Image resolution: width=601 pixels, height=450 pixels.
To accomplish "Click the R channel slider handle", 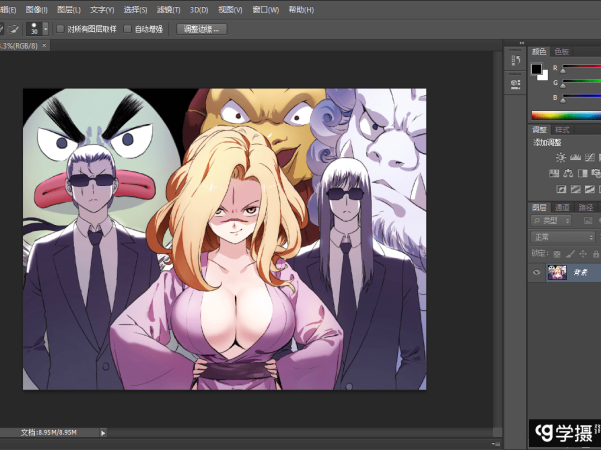I will coord(563,71).
